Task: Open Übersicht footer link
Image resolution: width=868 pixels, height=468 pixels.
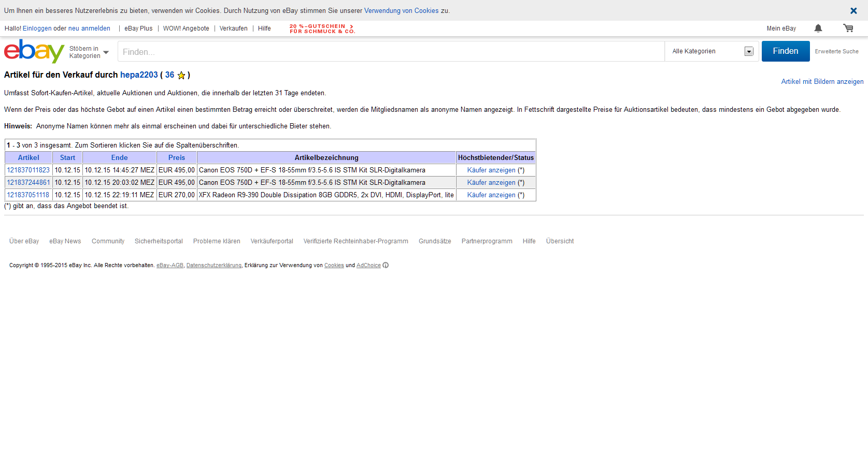Action: tap(560, 241)
